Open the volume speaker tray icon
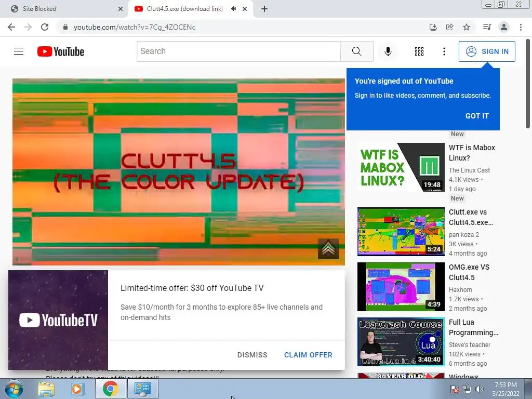 pyautogui.click(x=479, y=390)
